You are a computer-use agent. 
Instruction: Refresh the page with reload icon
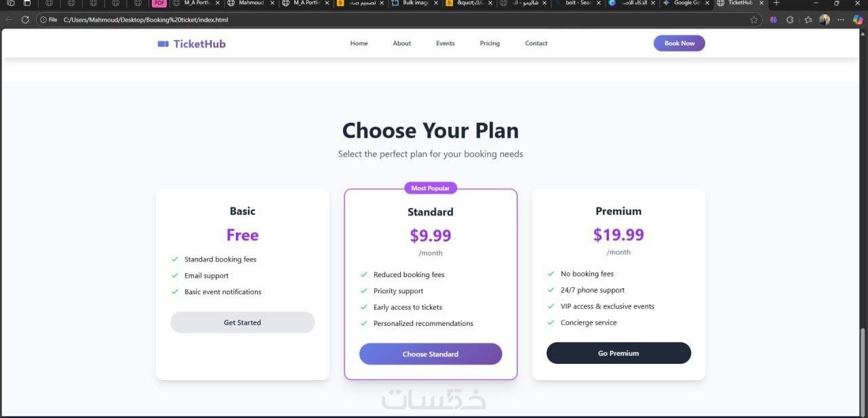[x=25, y=20]
